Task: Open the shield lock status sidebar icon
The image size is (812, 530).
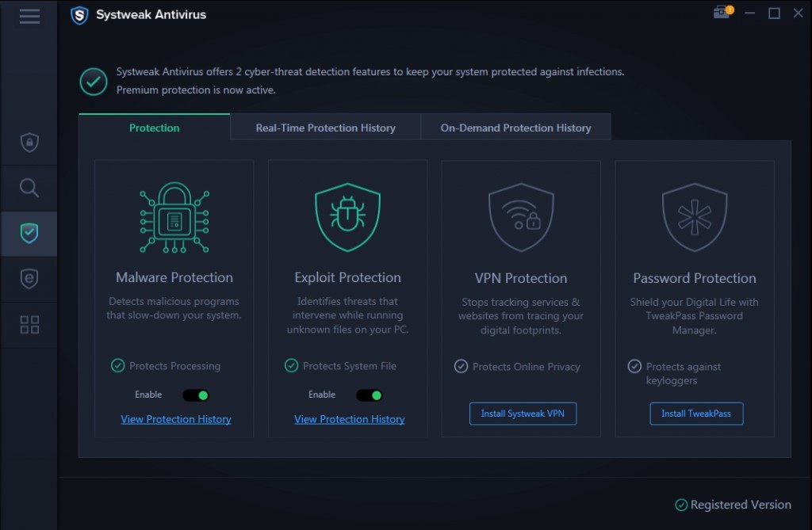Action: (x=29, y=143)
